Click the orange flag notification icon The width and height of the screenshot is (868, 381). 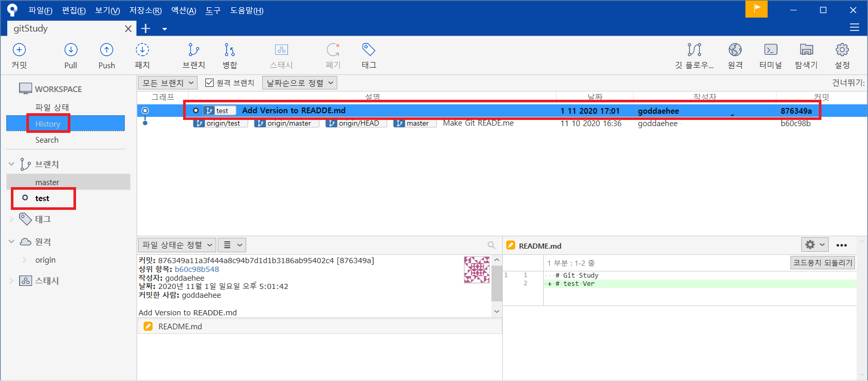(x=756, y=9)
